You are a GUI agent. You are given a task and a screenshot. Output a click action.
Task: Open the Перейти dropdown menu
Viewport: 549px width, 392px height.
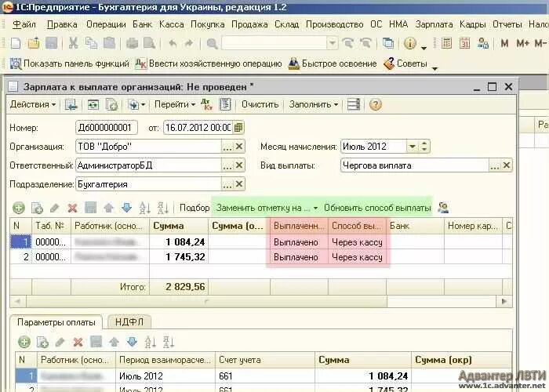[175, 104]
